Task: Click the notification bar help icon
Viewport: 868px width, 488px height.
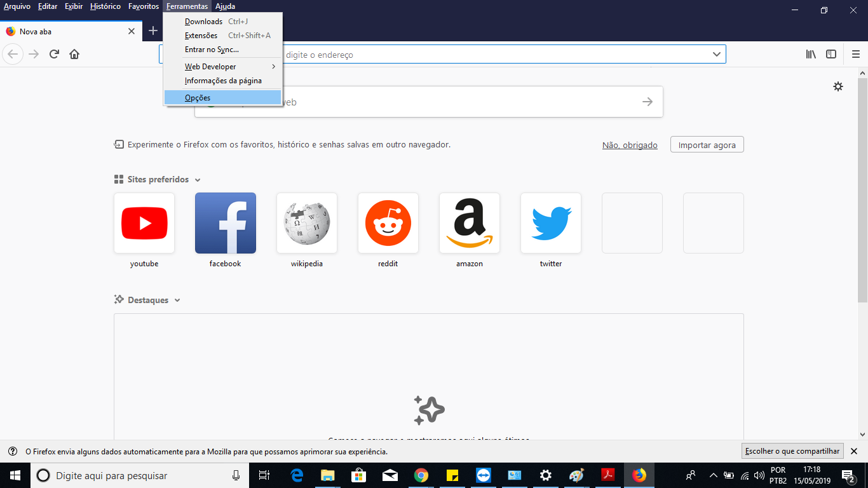Action: click(x=12, y=451)
